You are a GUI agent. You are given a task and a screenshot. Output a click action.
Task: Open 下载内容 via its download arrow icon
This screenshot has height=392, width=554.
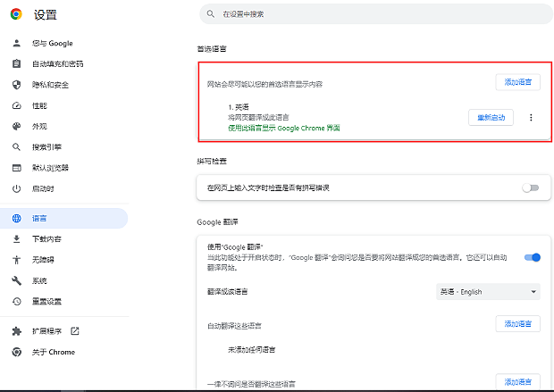click(x=16, y=239)
